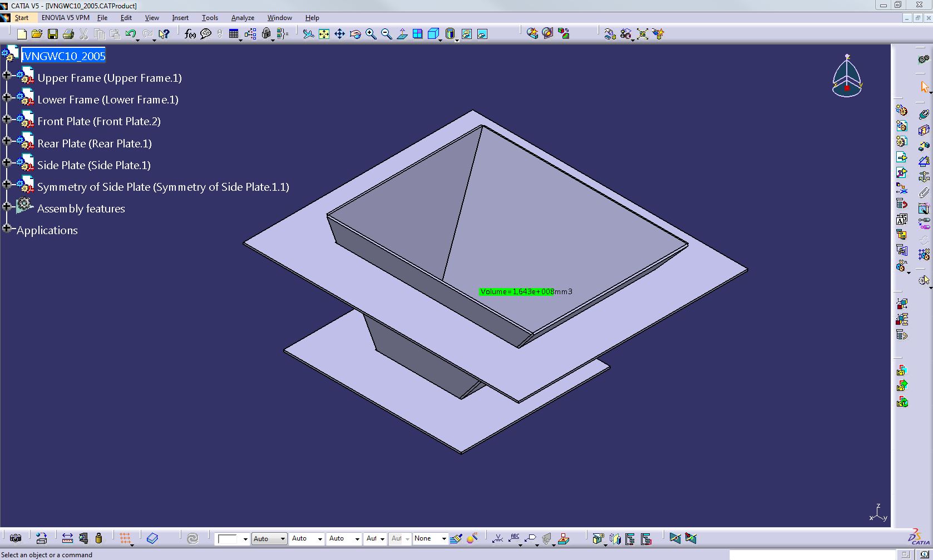Open the Formula f(x) tool
This screenshot has width=933, height=560.
pyautogui.click(x=190, y=34)
